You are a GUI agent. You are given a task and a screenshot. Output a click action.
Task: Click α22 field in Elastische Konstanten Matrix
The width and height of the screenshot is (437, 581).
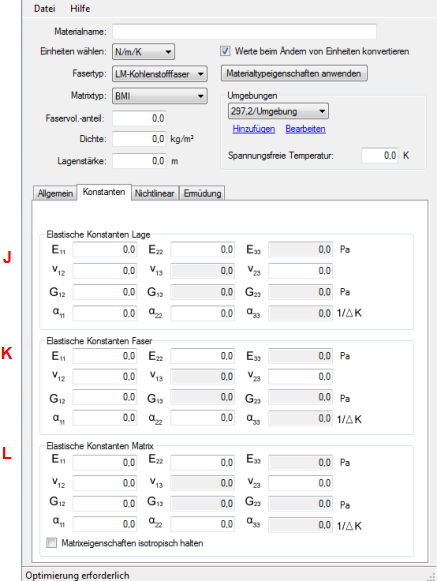202,524
